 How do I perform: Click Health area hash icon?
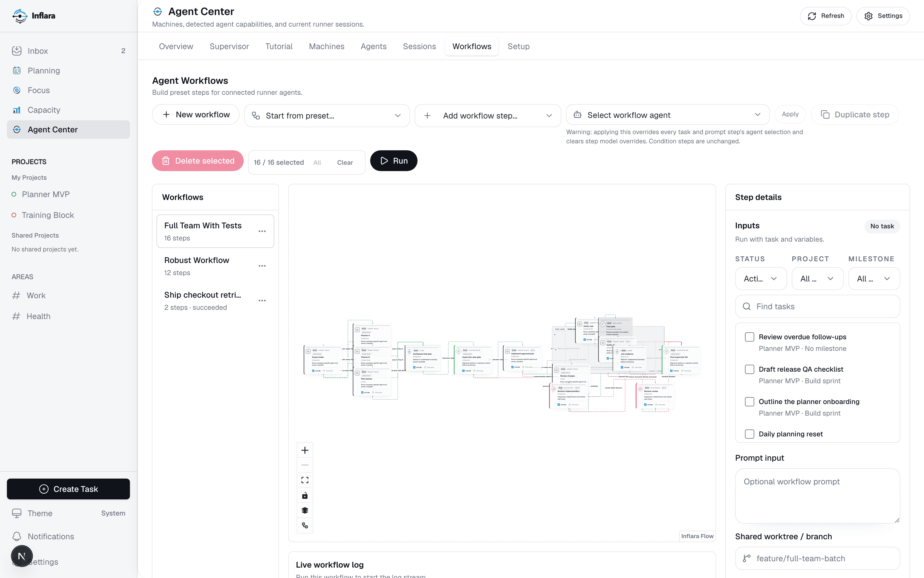[16, 316]
